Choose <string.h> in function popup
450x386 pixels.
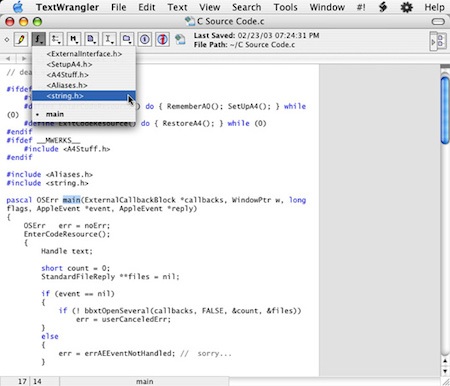84,96
